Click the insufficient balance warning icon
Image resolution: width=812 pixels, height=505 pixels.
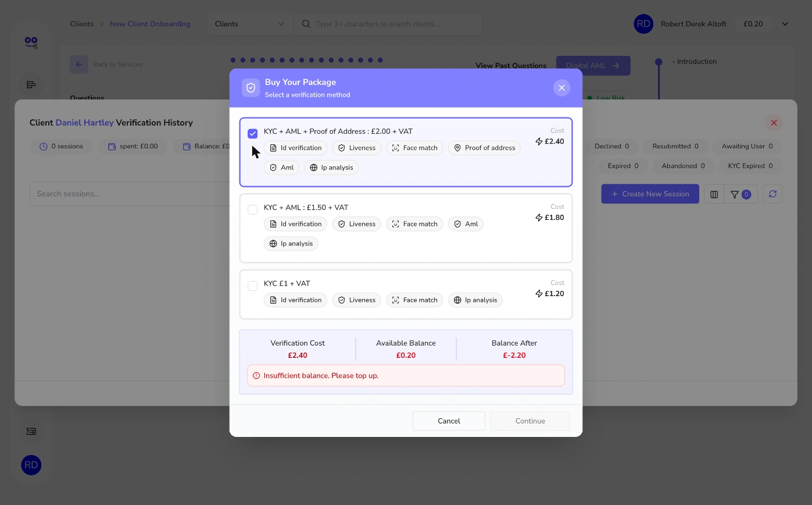[x=256, y=376]
